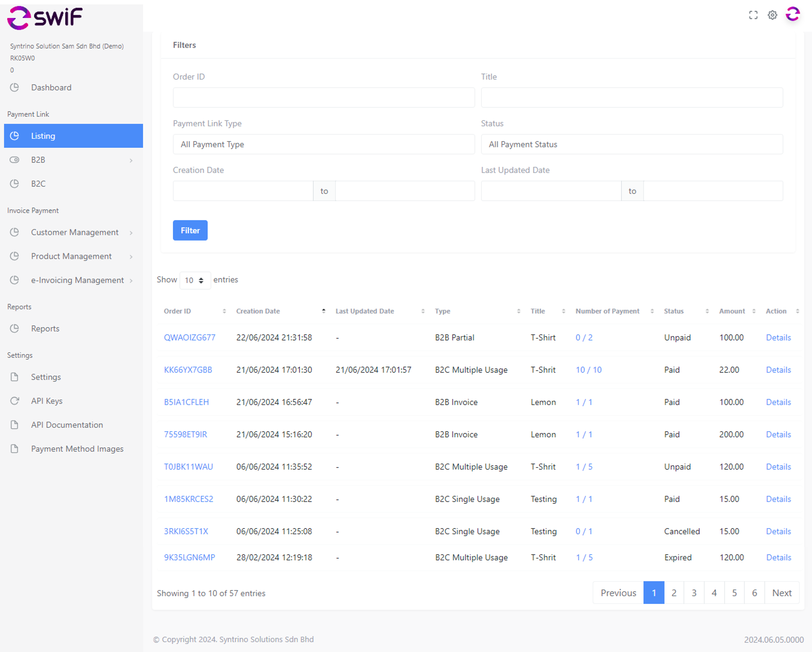Open the user profile avatar
Image resolution: width=812 pixels, height=652 pixels.
[x=792, y=14]
